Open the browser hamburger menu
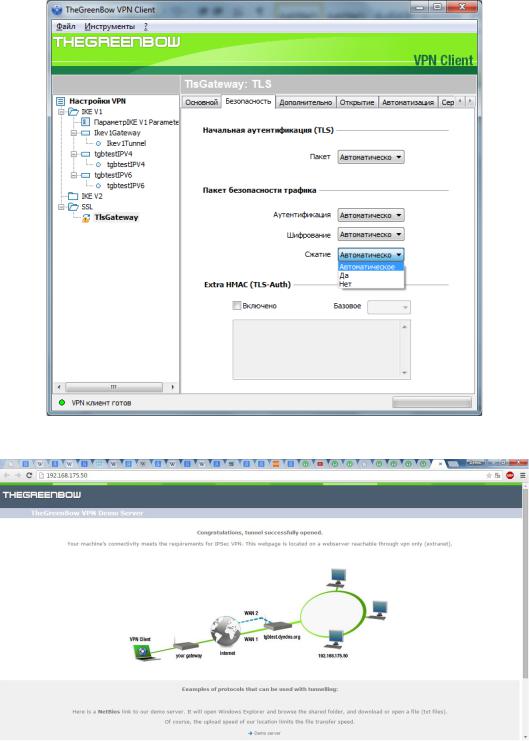The width and height of the screenshot is (529, 741). 522,475
